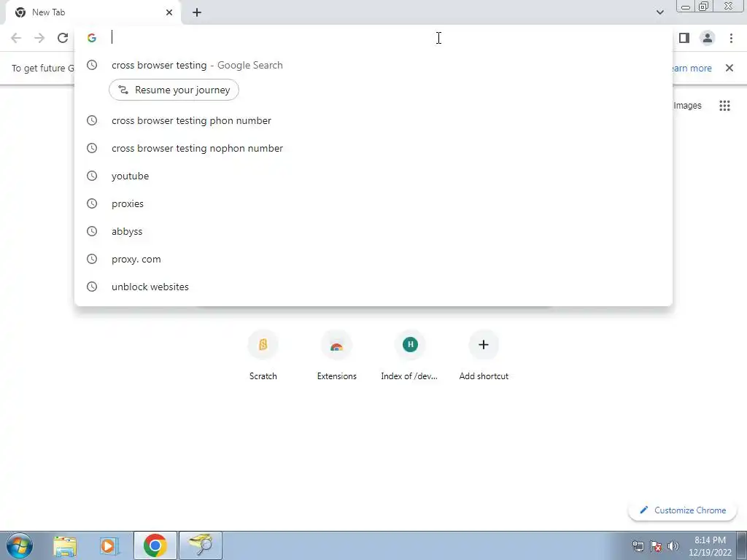
Task: Click the volume speaker tray icon
Action: click(x=673, y=546)
